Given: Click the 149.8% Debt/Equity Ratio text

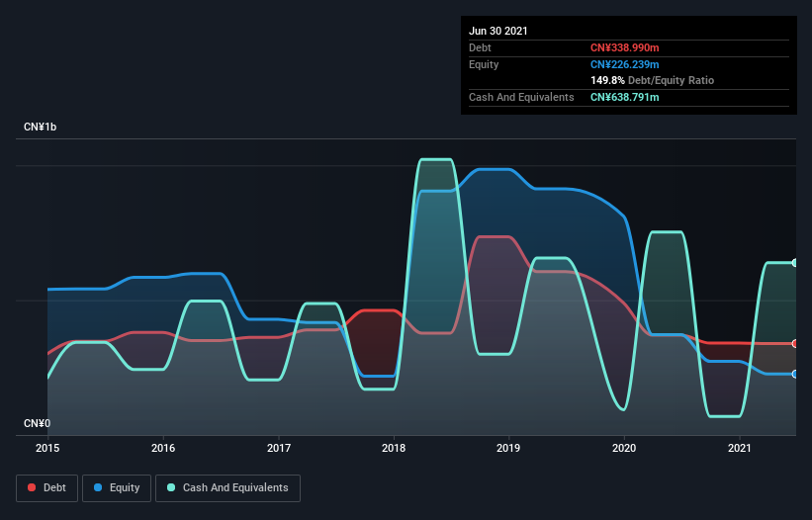Looking at the screenshot, I should 652,80.
